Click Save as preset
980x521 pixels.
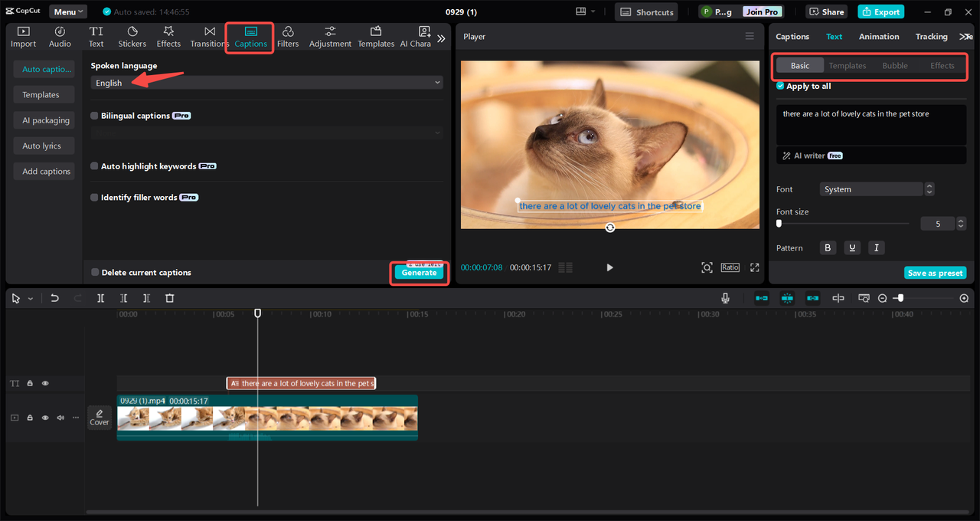pos(935,273)
